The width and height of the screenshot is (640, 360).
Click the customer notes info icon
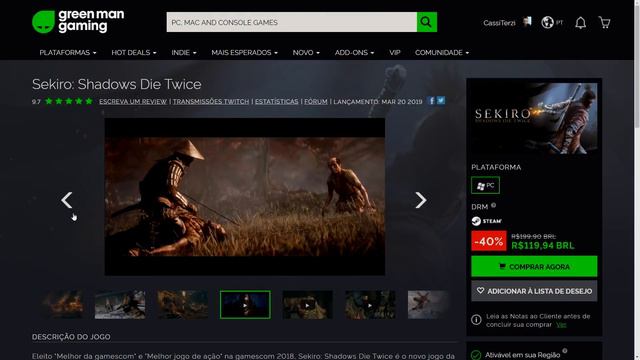click(476, 320)
